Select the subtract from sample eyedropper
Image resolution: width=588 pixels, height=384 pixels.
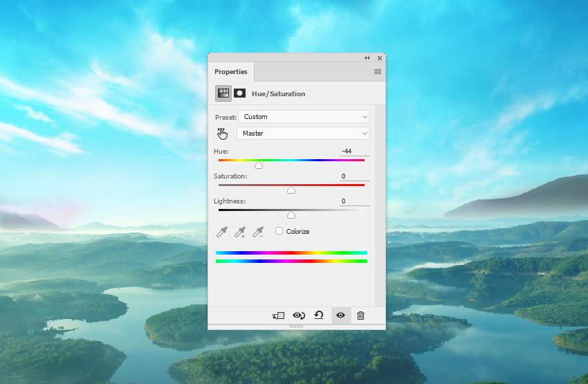(258, 232)
